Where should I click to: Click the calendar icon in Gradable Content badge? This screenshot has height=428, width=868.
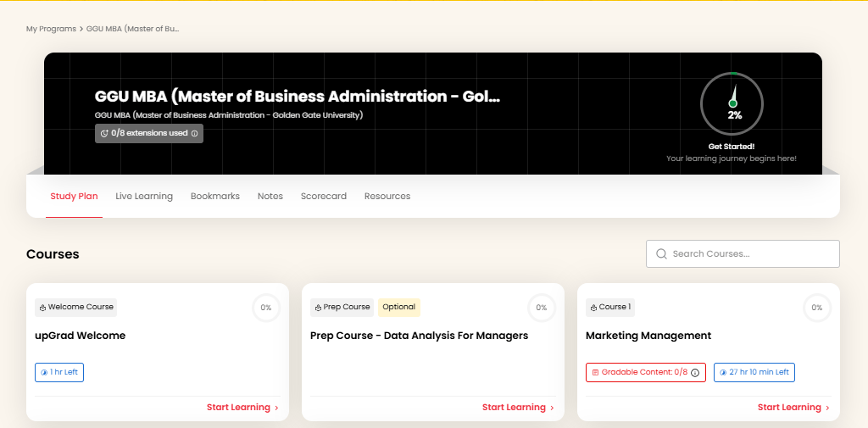[x=596, y=373]
